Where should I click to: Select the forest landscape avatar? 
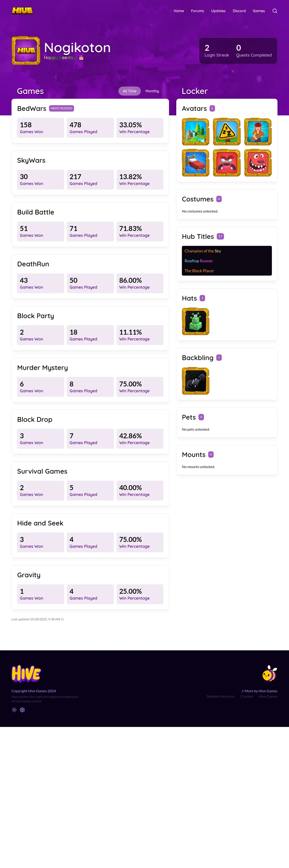click(195, 132)
